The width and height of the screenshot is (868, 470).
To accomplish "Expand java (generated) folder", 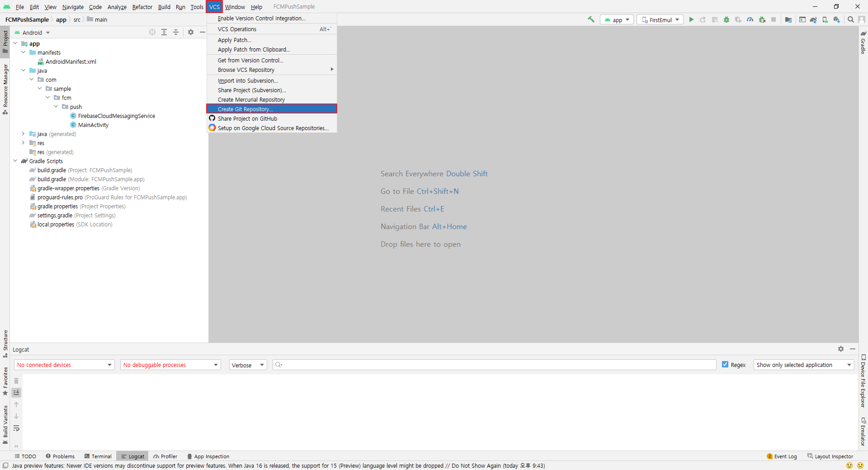I will coord(24,134).
